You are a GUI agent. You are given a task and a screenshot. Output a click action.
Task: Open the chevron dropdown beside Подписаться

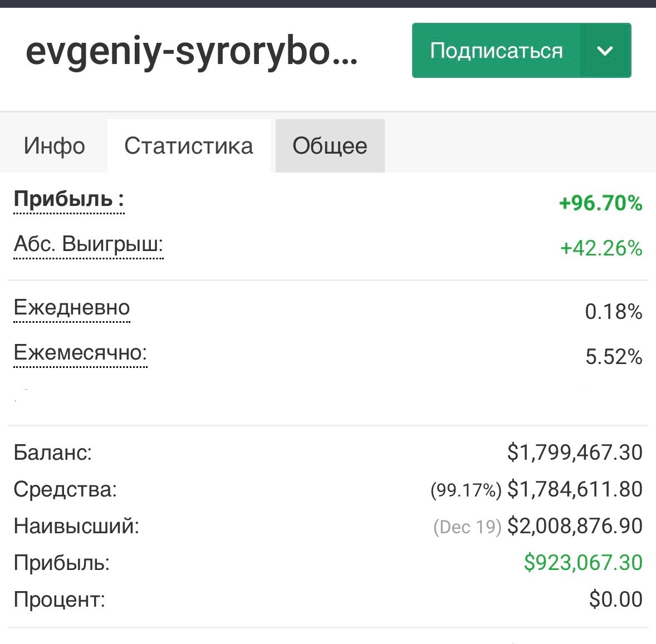[x=605, y=51]
